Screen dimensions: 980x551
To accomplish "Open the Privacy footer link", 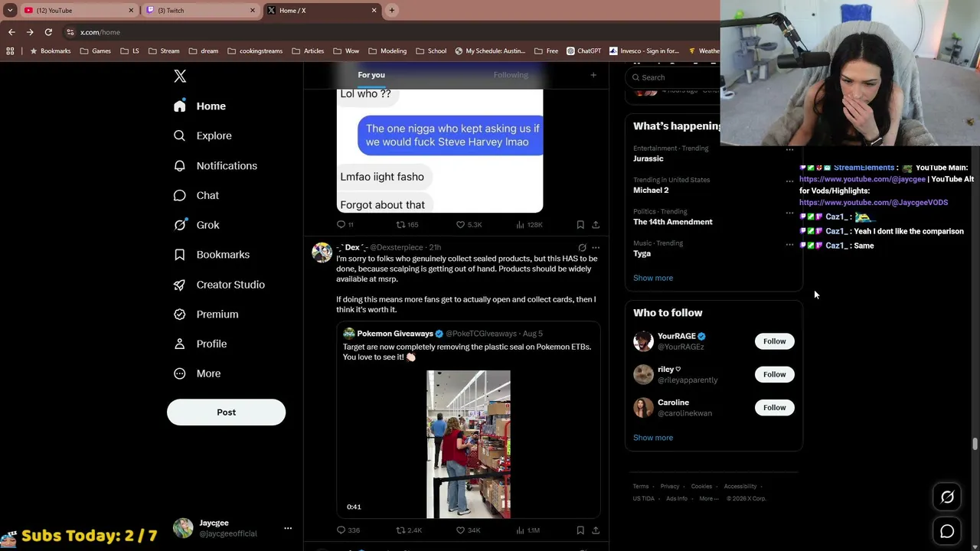I will click(x=670, y=487).
